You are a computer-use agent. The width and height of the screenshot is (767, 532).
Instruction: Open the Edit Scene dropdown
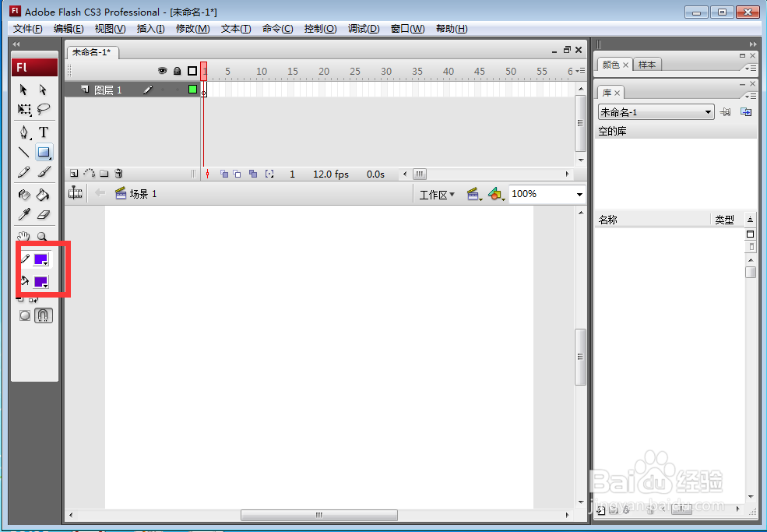click(474, 194)
